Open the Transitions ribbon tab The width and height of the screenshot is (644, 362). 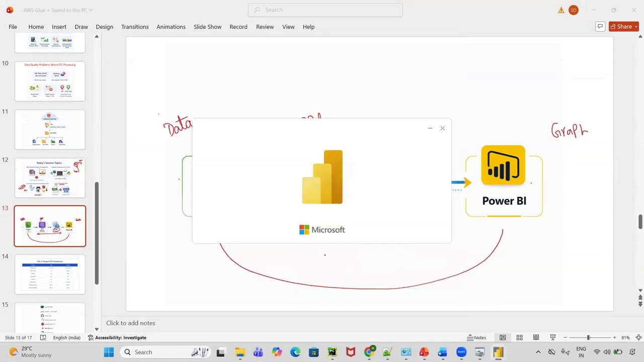point(135,27)
